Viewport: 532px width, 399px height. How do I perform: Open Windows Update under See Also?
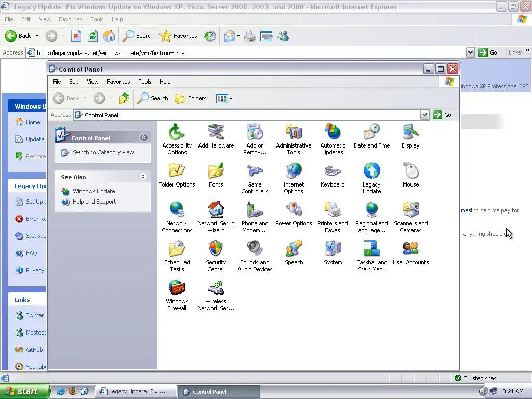pos(94,191)
